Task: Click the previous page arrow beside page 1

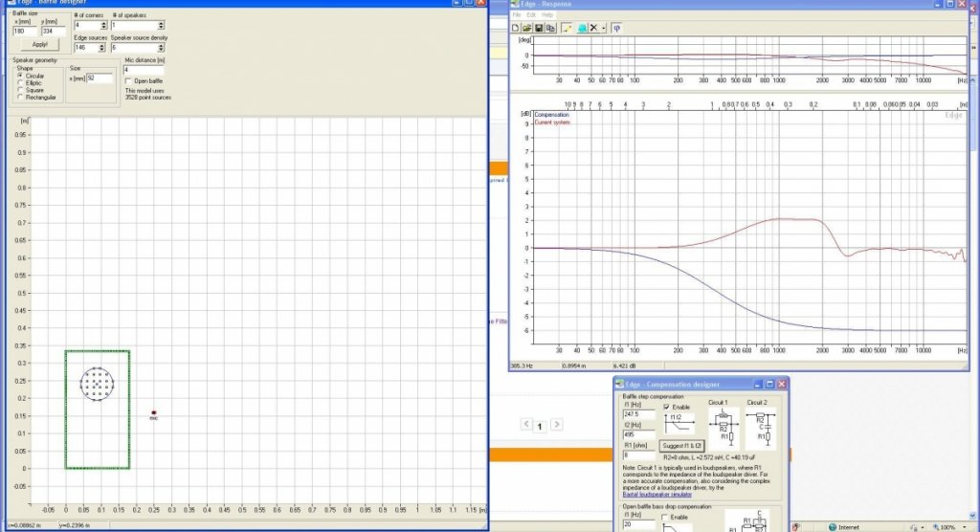Action: (526, 425)
